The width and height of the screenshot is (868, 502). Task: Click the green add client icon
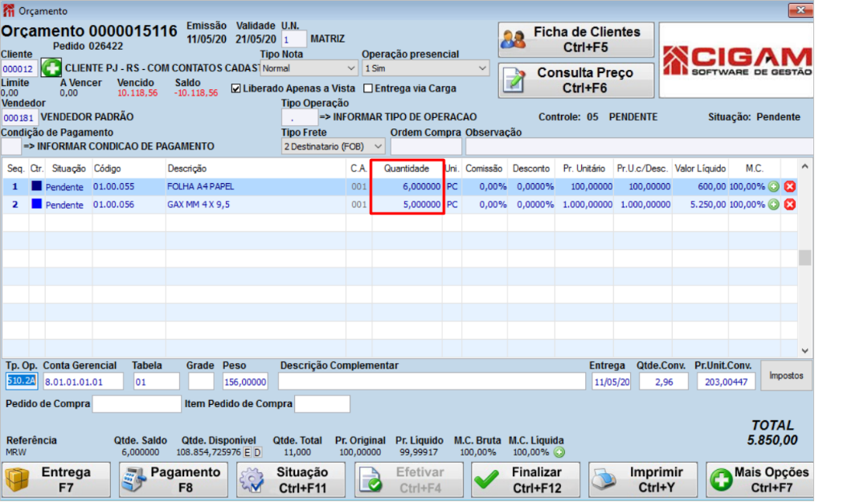51,68
